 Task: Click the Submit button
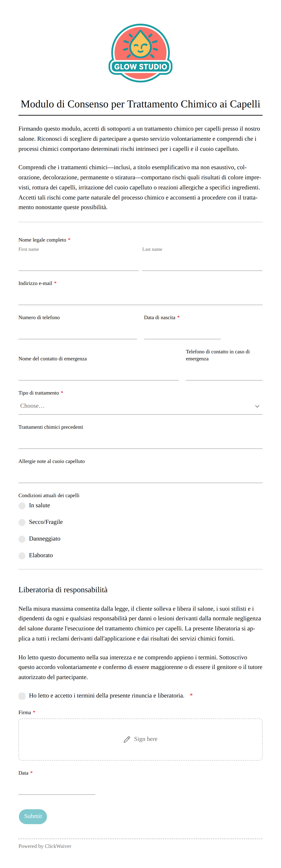pos(33,816)
